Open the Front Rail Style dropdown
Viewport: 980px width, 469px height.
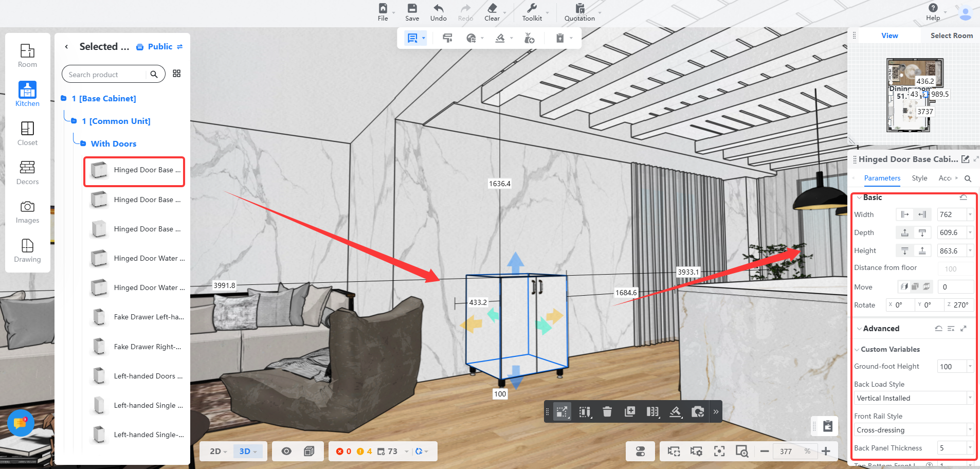(x=913, y=430)
